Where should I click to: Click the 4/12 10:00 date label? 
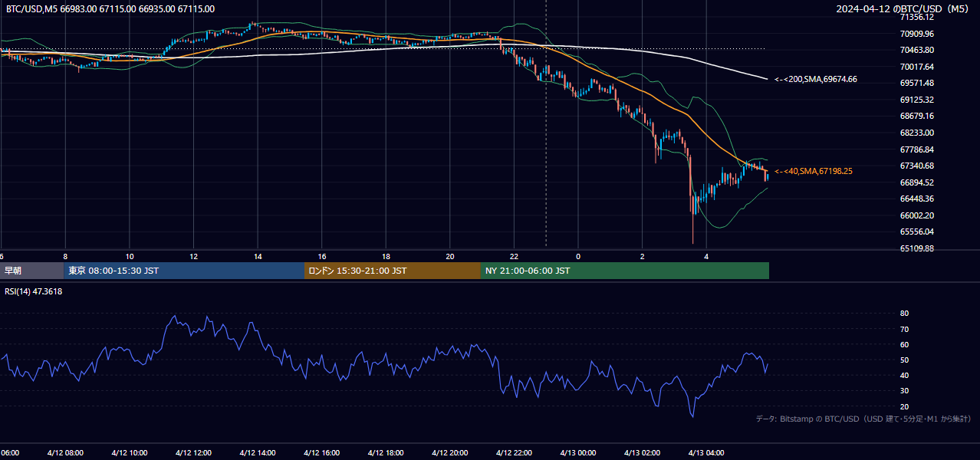[x=130, y=452]
